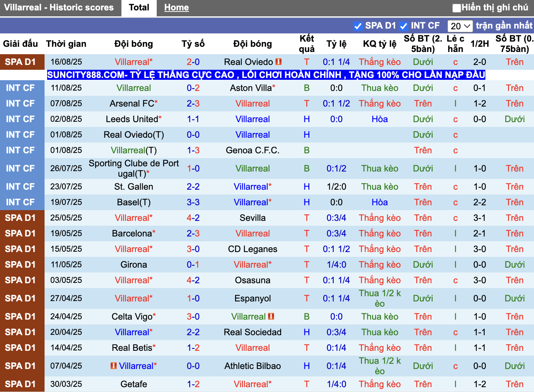Toggle the Hiển thị ghi chú checkbox
534x392 pixels.
coord(456,8)
